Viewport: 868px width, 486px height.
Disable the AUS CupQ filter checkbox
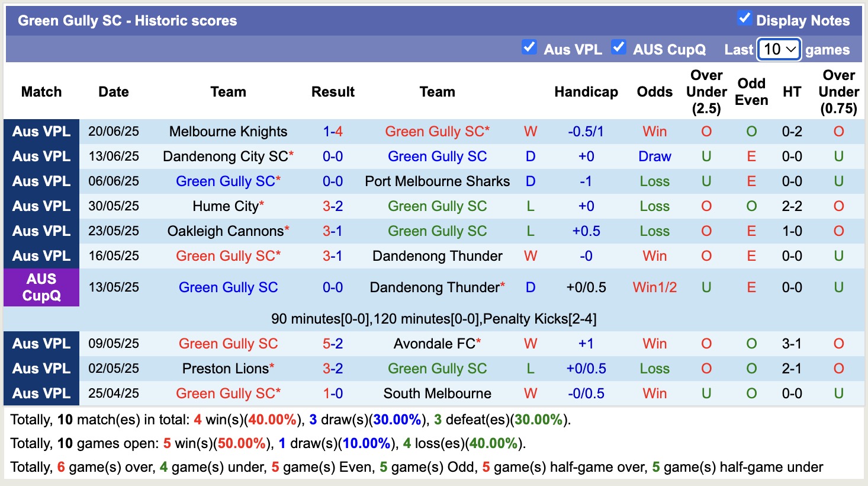pos(619,47)
